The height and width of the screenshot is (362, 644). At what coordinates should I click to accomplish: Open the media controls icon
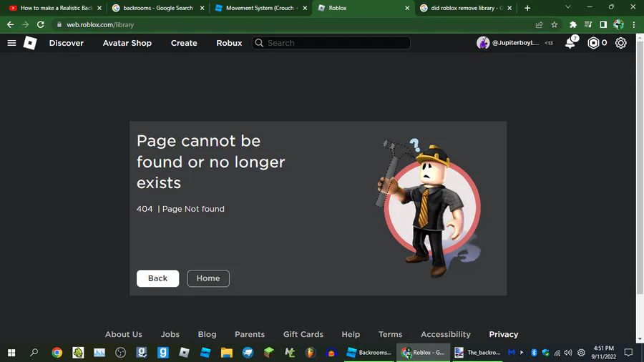coord(588,24)
